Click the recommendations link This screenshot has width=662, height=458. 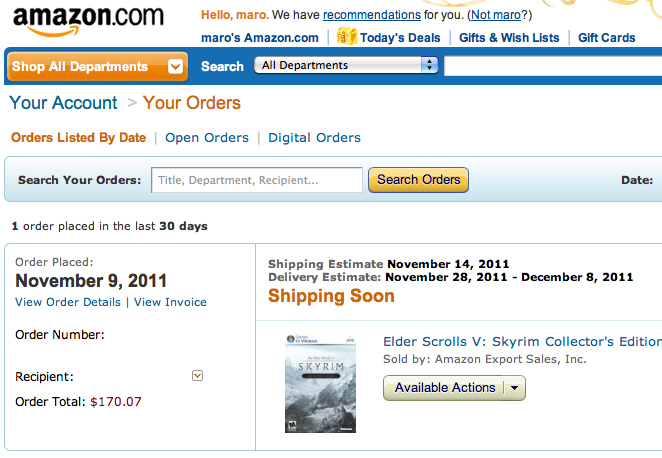371,15
